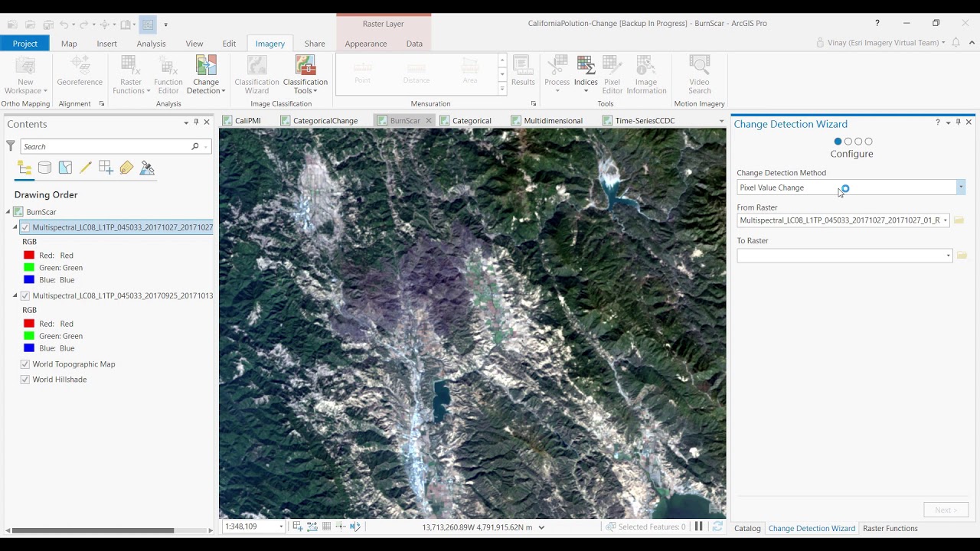Switch Contents to List By Snapping
The height and width of the screenshot is (551, 980).
tap(106, 168)
